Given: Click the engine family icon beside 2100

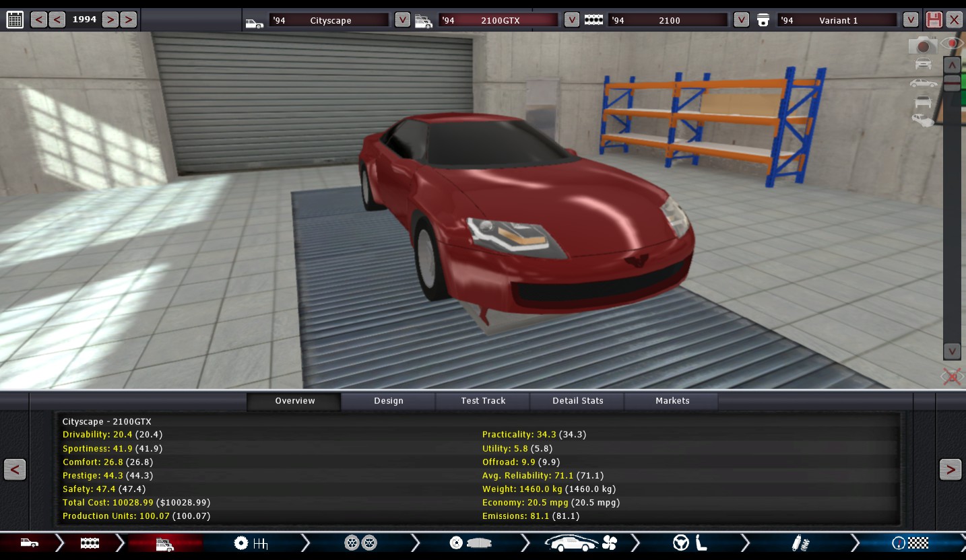Looking at the screenshot, I should [x=593, y=20].
